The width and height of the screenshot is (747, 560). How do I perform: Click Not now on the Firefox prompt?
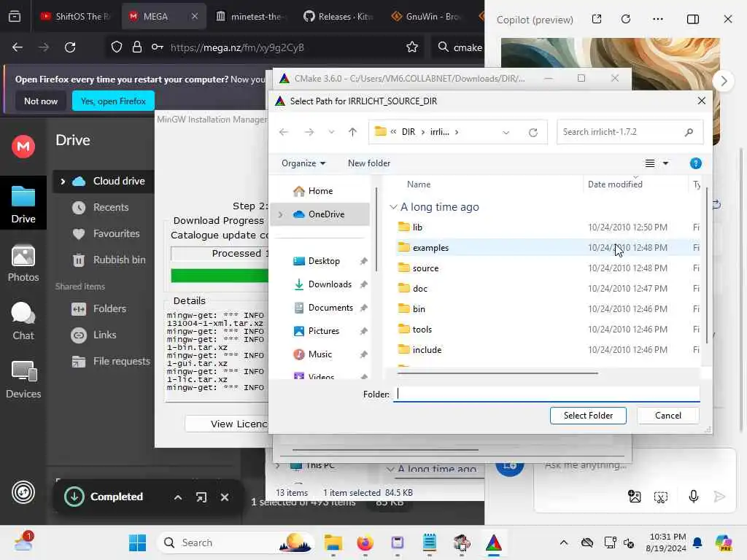click(x=41, y=101)
